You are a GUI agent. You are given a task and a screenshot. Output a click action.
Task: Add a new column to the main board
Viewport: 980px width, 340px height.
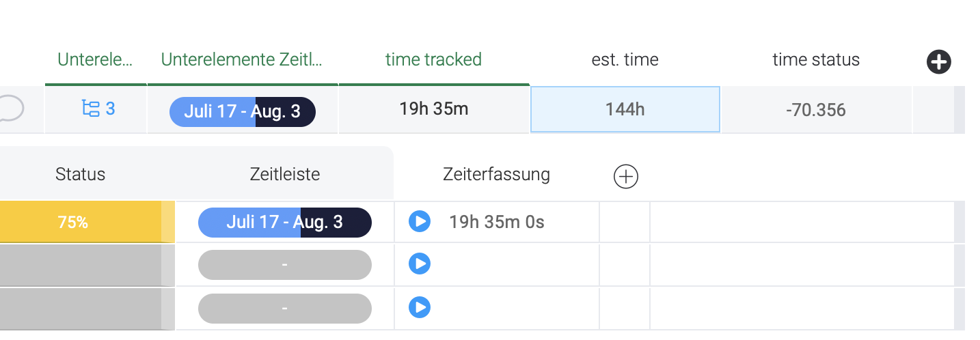pyautogui.click(x=939, y=62)
